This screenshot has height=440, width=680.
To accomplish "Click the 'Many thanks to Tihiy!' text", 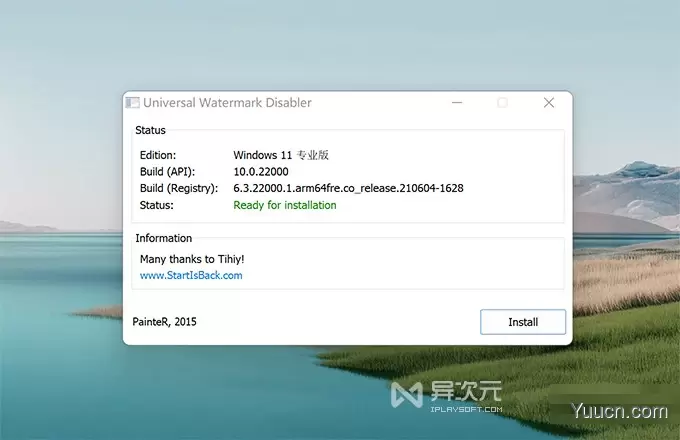I will tap(192, 259).
